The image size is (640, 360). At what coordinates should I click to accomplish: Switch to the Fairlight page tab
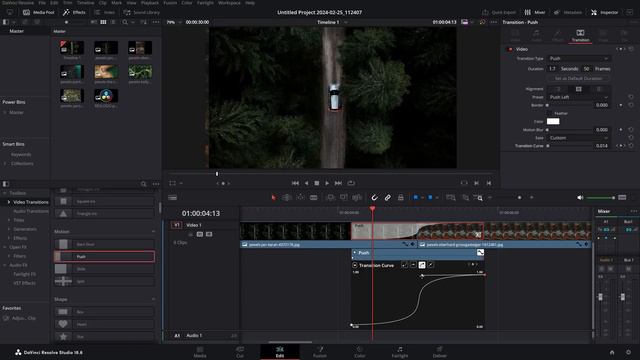point(400,352)
